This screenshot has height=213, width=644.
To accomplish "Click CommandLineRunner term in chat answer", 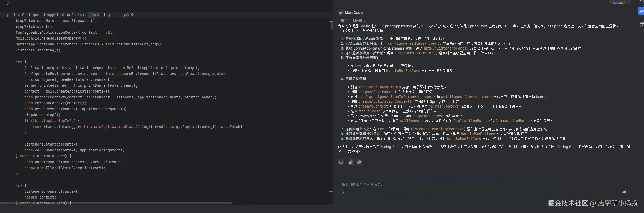I will coord(514,121).
